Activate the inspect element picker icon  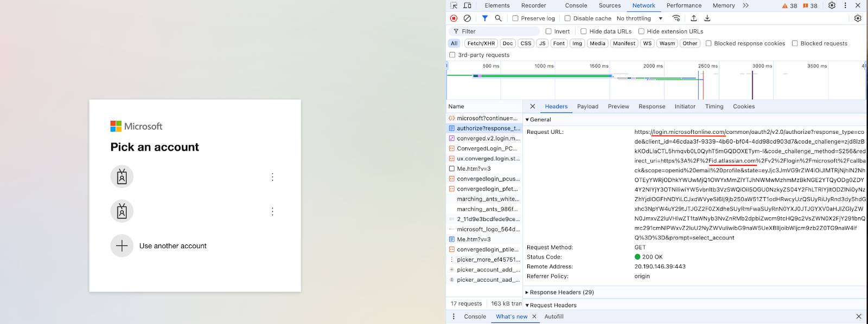(x=454, y=5)
